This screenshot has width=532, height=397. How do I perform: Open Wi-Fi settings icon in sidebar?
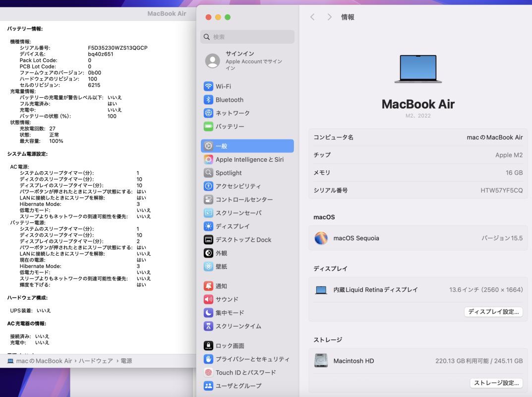pos(208,86)
